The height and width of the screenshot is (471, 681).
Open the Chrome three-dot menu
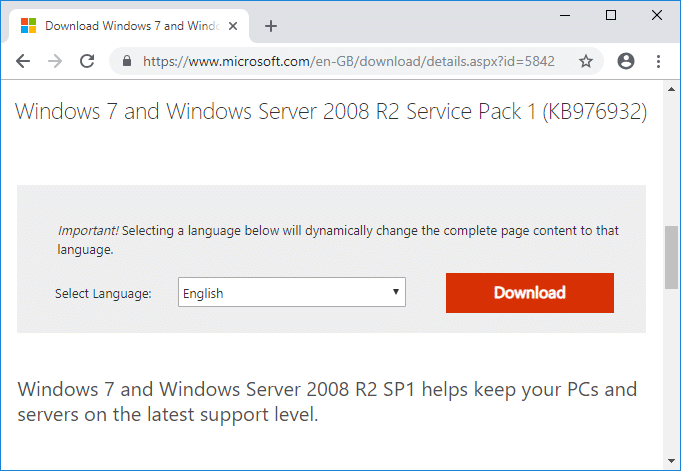click(658, 61)
